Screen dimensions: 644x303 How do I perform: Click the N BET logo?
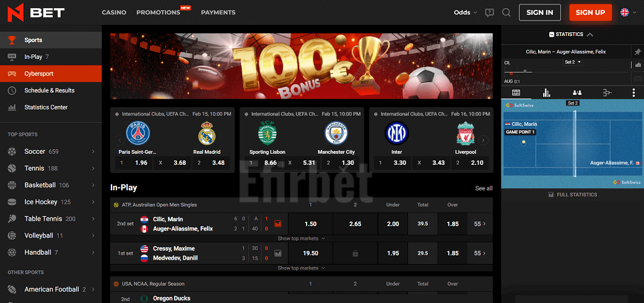click(x=36, y=12)
